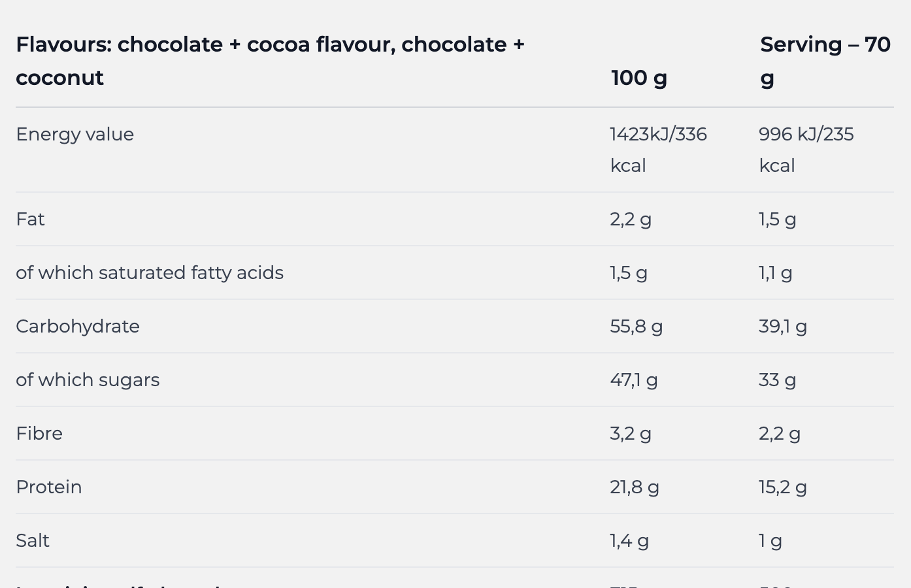Click the 33 g sugars serving value

777,380
